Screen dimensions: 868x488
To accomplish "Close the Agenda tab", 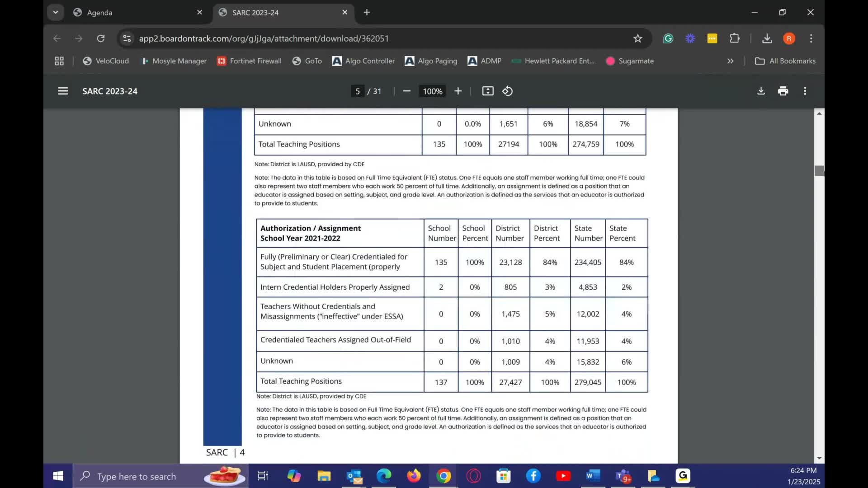I will coord(199,12).
